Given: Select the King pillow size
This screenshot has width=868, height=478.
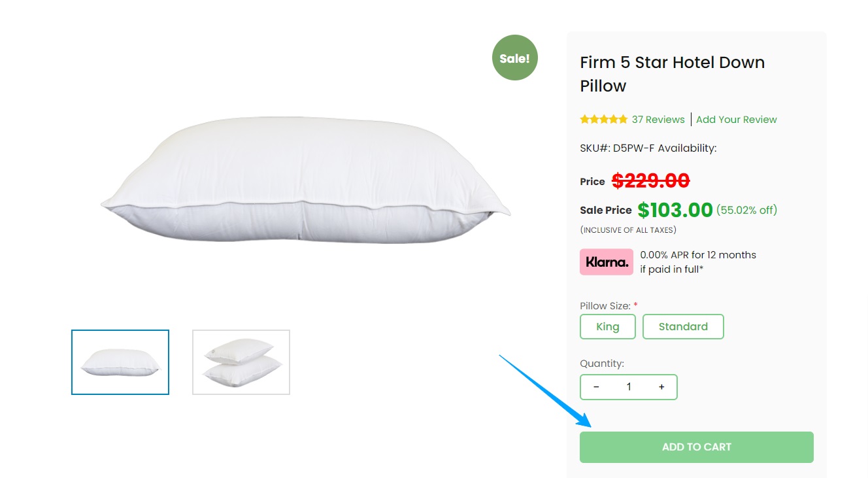Looking at the screenshot, I should point(607,327).
